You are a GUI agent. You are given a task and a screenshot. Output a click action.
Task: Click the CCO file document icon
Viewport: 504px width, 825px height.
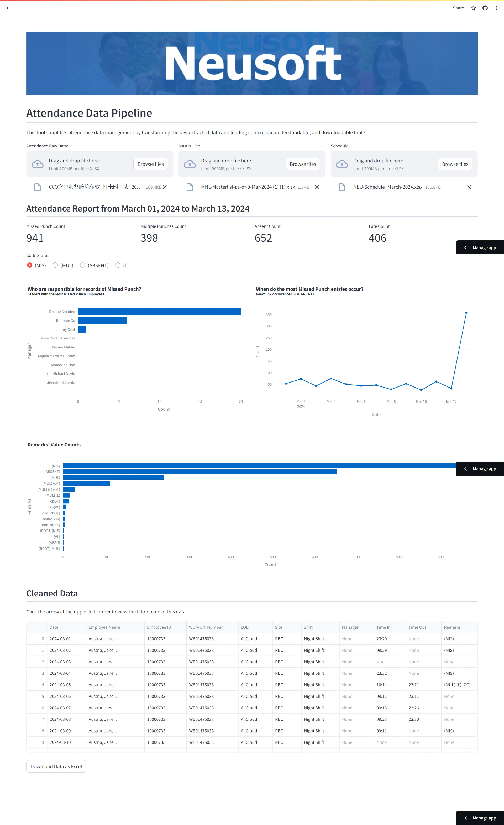coord(38,187)
